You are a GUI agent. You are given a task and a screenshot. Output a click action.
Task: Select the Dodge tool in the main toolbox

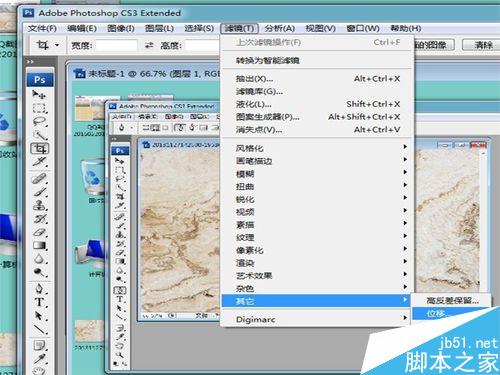tap(39, 273)
